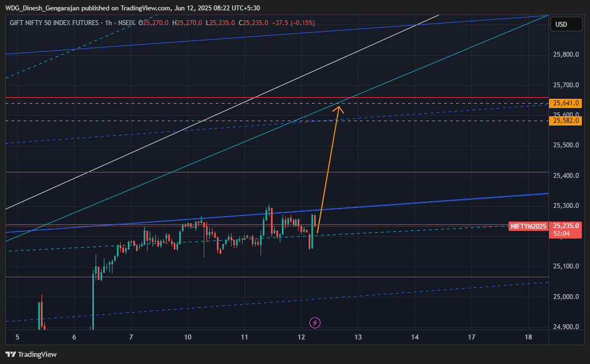Screen dimensions: 590x364
Task: Click date 14 on the time axis
Action: coord(415,337)
